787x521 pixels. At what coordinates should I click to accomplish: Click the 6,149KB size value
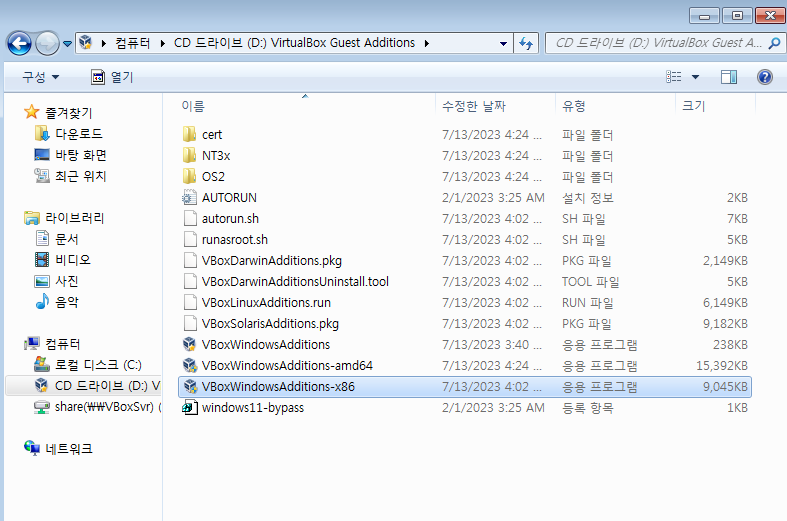point(725,303)
